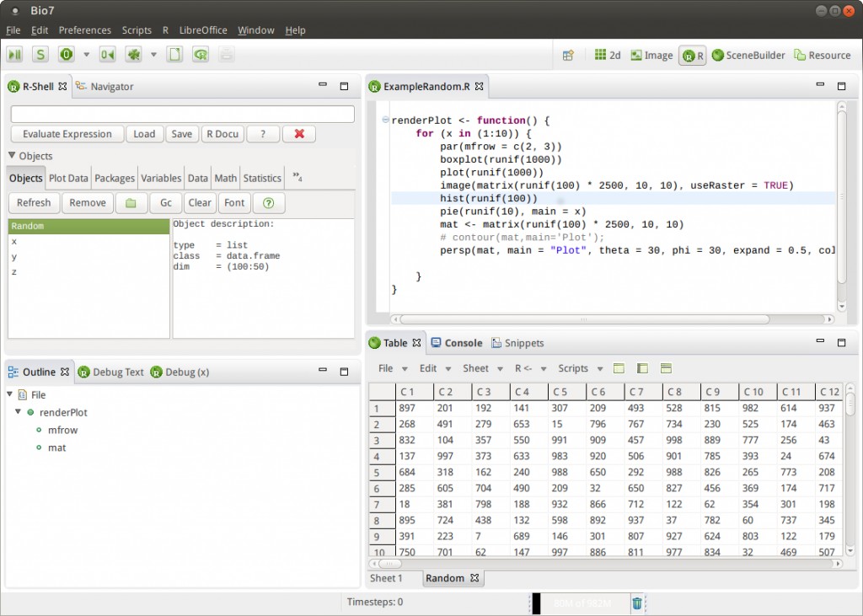Fold the renderPlot function in editor
This screenshot has width=863, height=616.
point(385,120)
